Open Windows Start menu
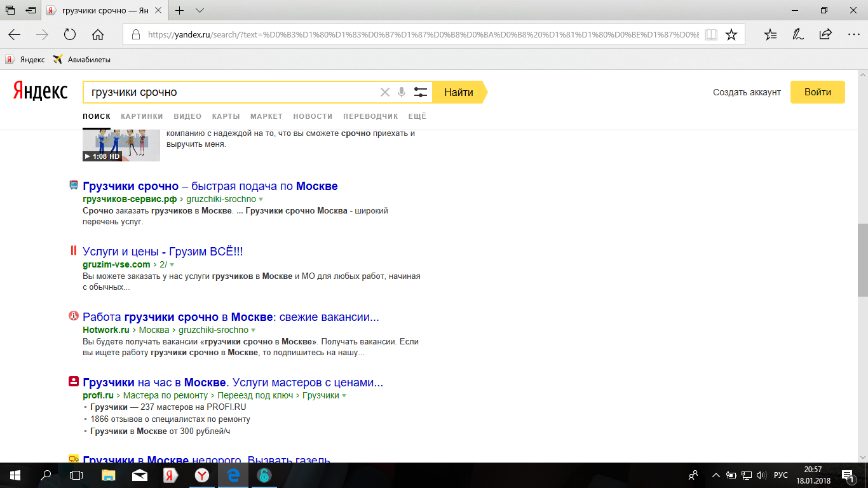 pos(15,475)
